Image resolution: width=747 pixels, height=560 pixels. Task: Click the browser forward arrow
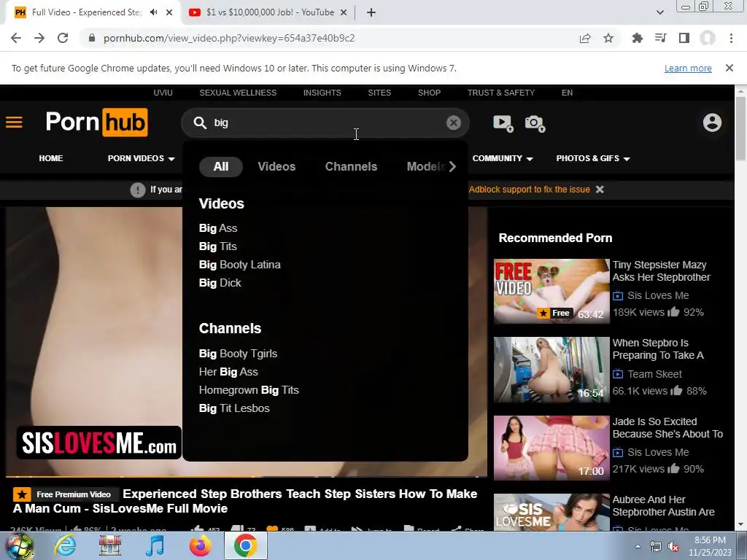[x=39, y=38]
